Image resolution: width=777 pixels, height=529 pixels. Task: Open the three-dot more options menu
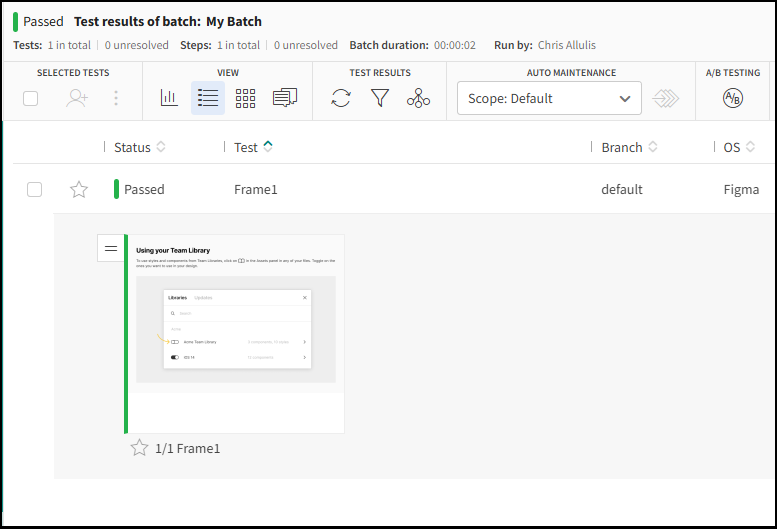point(116,98)
